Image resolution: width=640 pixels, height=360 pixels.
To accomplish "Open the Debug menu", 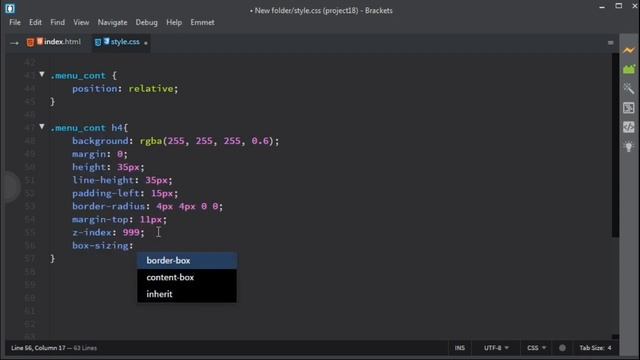I will [147, 22].
